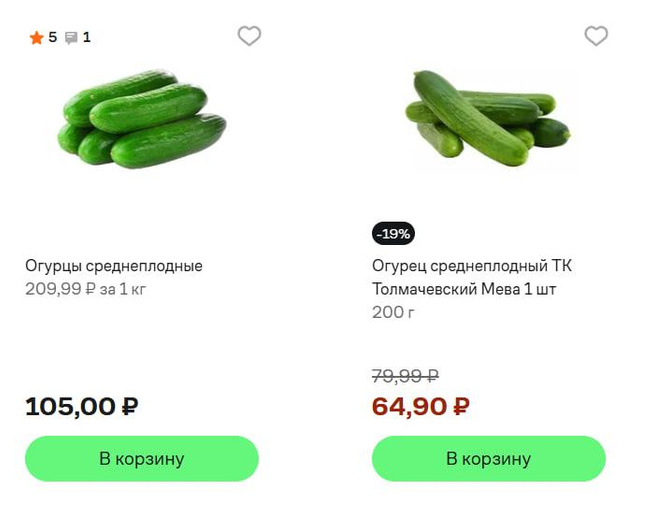Viewport: 656px width, 519px height.
Task: Click the review count 1 beside the bubble
Action: pos(87,38)
